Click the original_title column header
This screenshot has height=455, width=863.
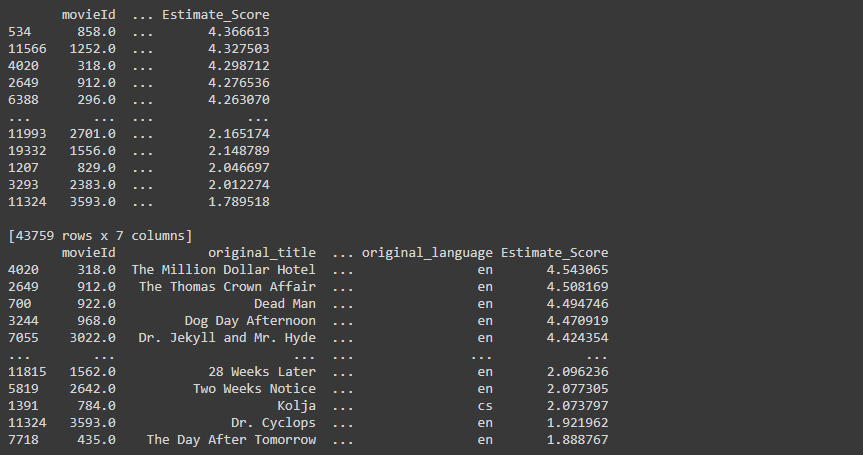click(x=262, y=253)
